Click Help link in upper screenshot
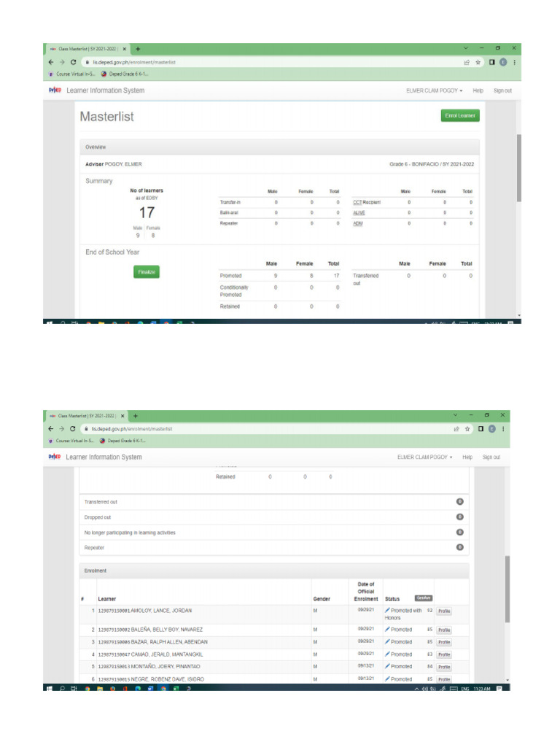560x734 pixels. point(478,90)
